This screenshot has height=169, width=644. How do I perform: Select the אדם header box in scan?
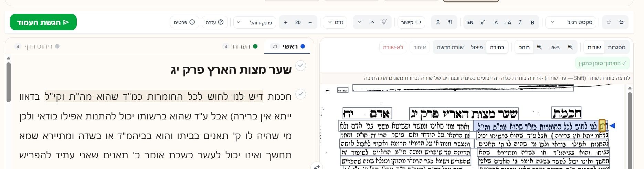[367, 114]
